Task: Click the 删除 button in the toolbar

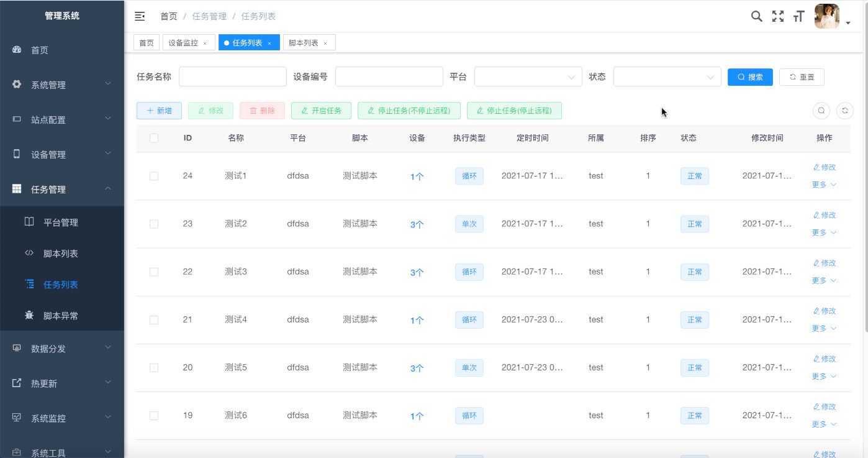Action: [x=262, y=111]
